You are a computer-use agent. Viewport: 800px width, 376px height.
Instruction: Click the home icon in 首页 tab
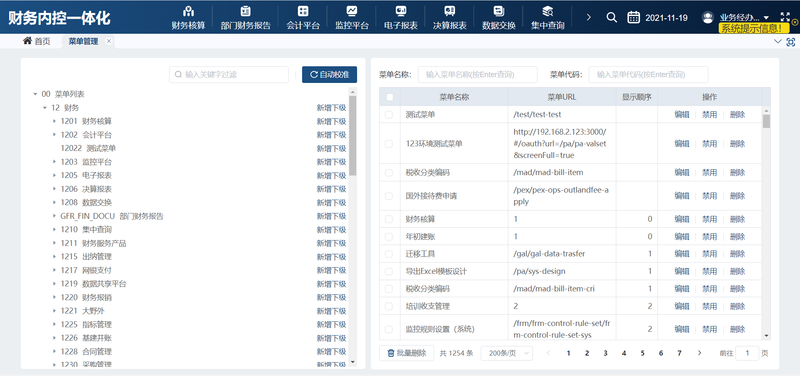click(x=28, y=41)
